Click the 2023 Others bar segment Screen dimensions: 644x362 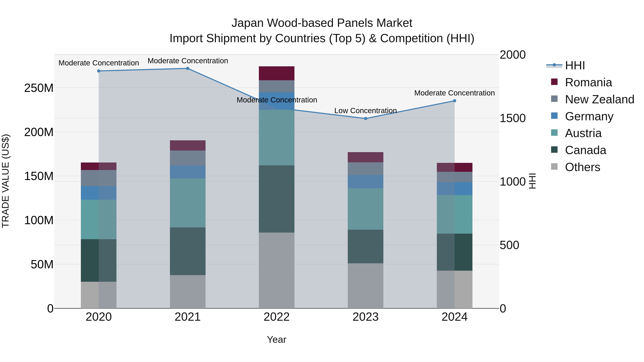pyautogui.click(x=365, y=286)
